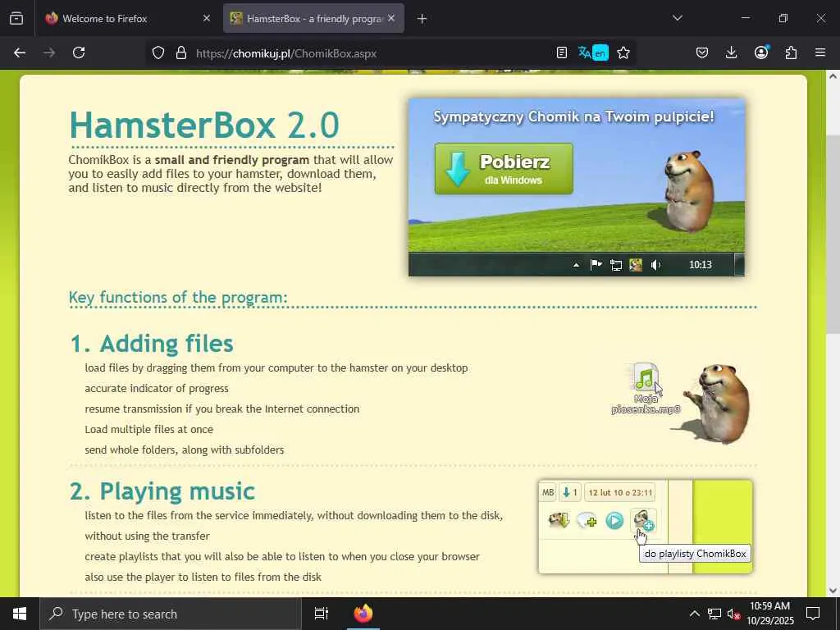
Task: Click the hamster download arrow icon
Action: [559, 520]
